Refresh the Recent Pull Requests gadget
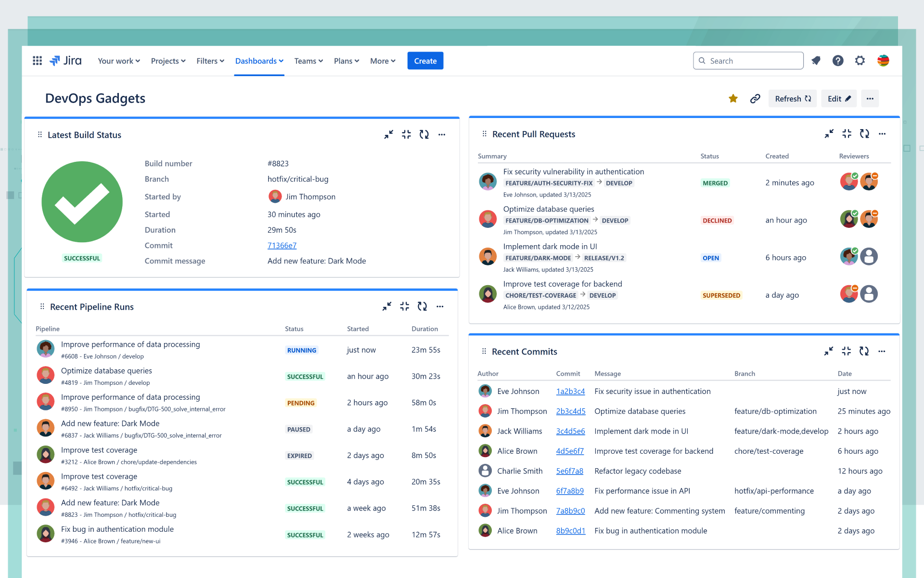924x578 pixels. pos(864,134)
